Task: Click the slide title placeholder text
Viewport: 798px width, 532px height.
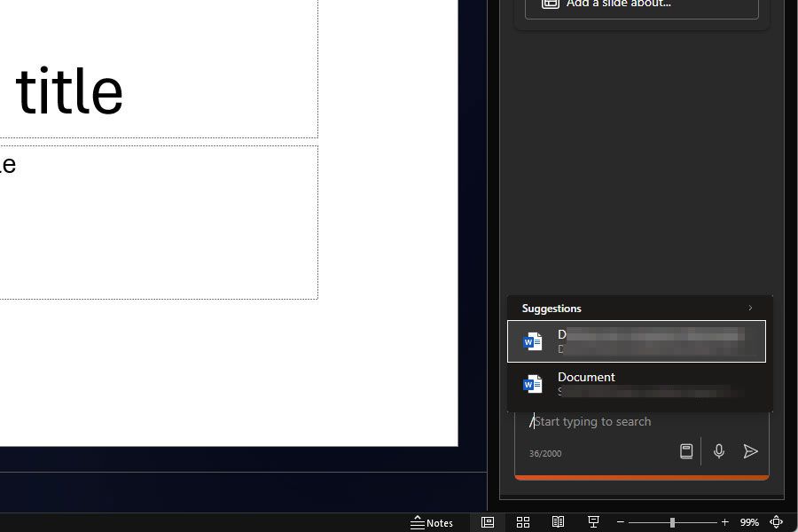Action: tap(69, 93)
